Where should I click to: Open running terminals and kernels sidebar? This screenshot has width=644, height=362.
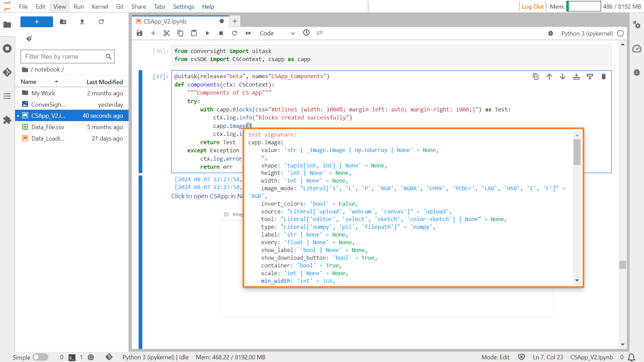pyautogui.click(x=7, y=49)
